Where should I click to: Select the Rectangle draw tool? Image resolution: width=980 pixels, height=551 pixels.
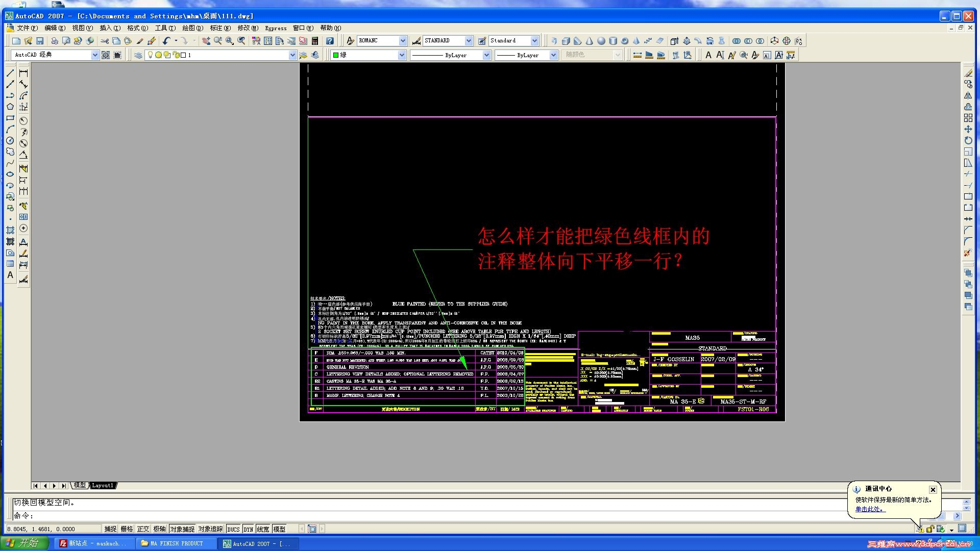[10, 118]
